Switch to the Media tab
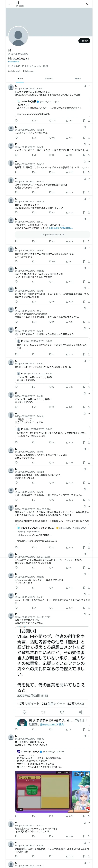 [x=78, y=79]
